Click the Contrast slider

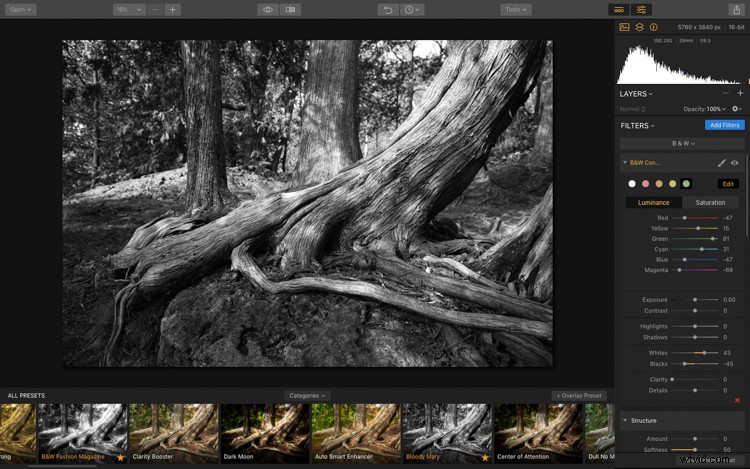695,311
